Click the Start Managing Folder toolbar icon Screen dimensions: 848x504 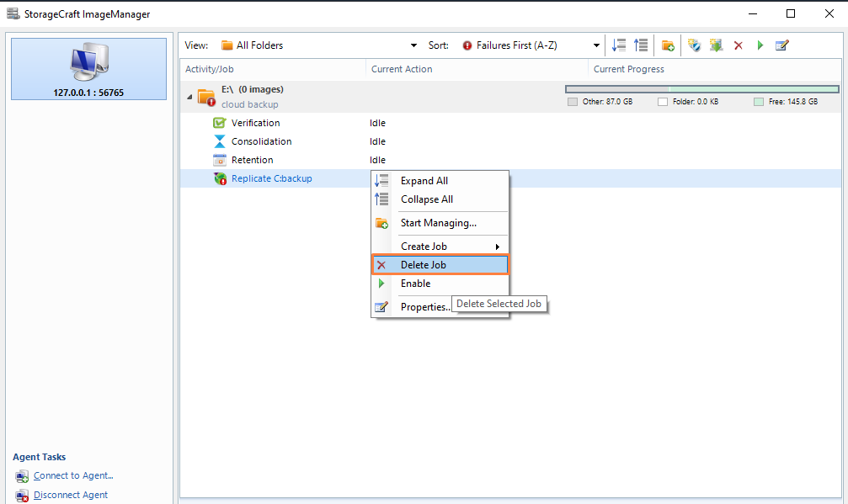tap(668, 45)
